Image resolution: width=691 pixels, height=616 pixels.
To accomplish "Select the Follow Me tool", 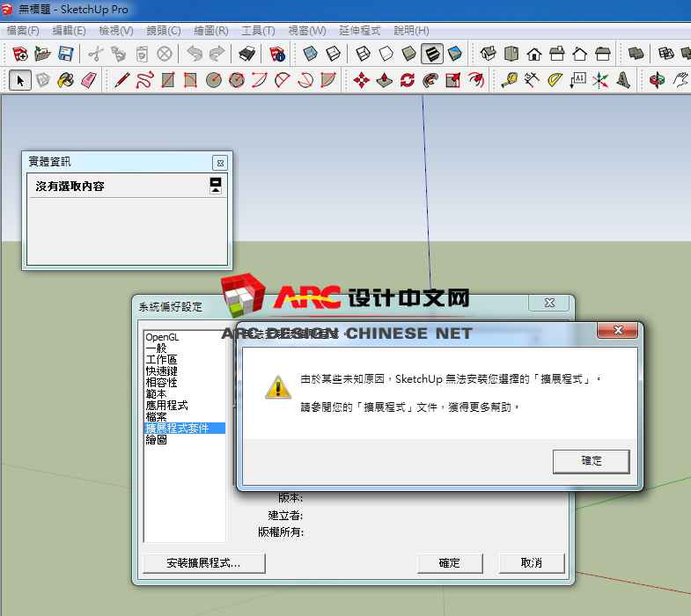I will 430,81.
